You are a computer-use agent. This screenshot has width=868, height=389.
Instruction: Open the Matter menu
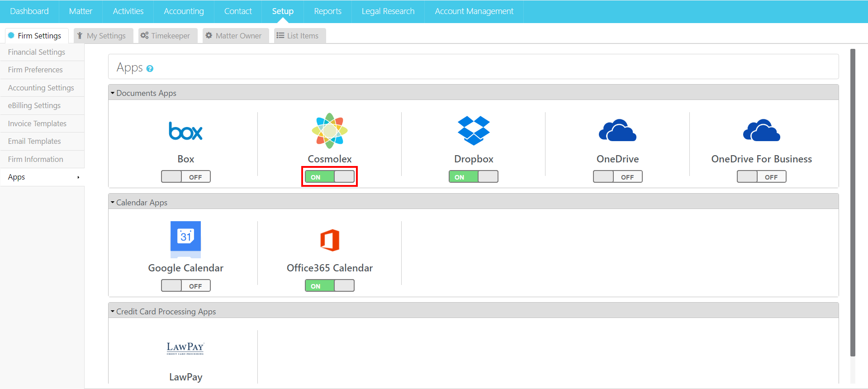click(x=81, y=11)
